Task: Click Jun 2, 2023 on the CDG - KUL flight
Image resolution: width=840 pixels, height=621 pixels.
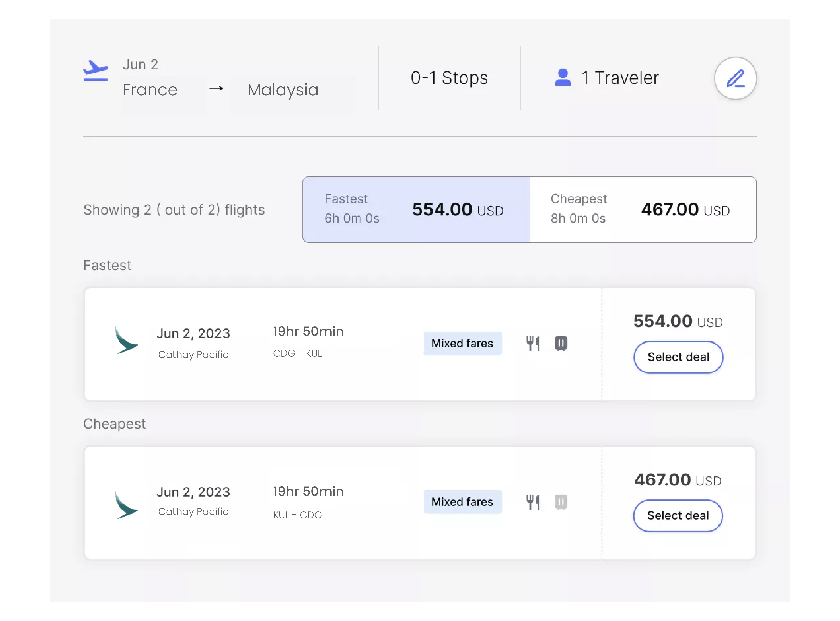Action: coord(193,333)
